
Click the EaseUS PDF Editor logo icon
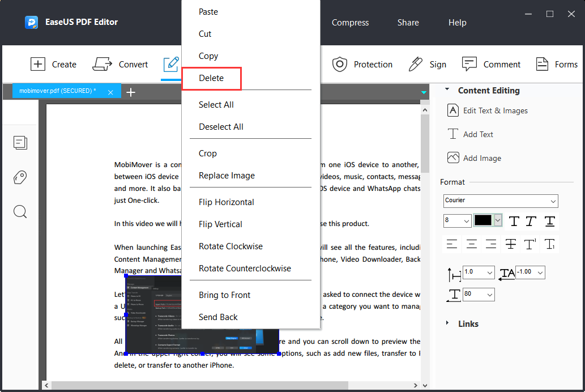click(x=31, y=23)
